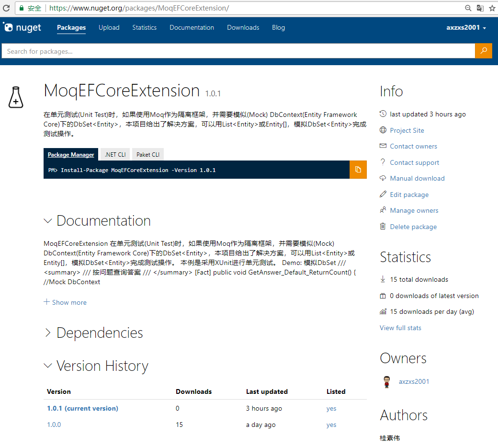Open the browser zoom magnifier icon
Screen dimensions: 498x448
(468, 8)
